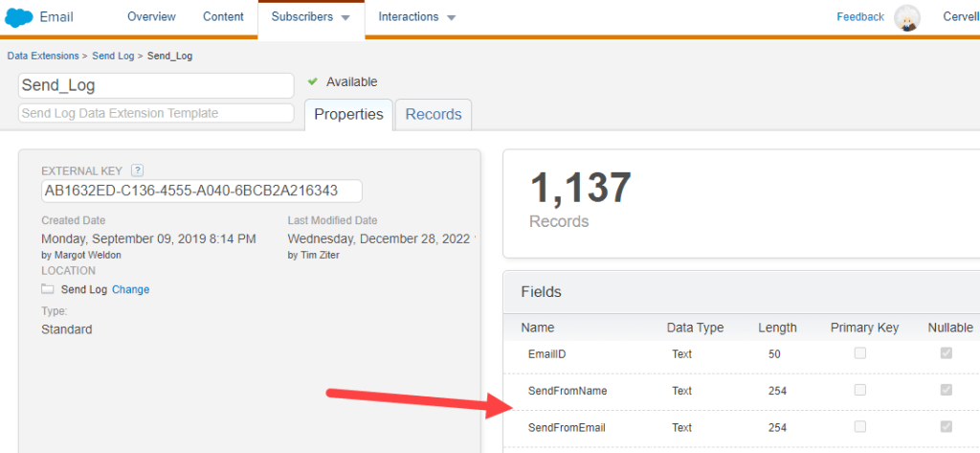Open the Overview menu item
Image resolution: width=980 pixels, height=453 pixels.
[x=151, y=17]
